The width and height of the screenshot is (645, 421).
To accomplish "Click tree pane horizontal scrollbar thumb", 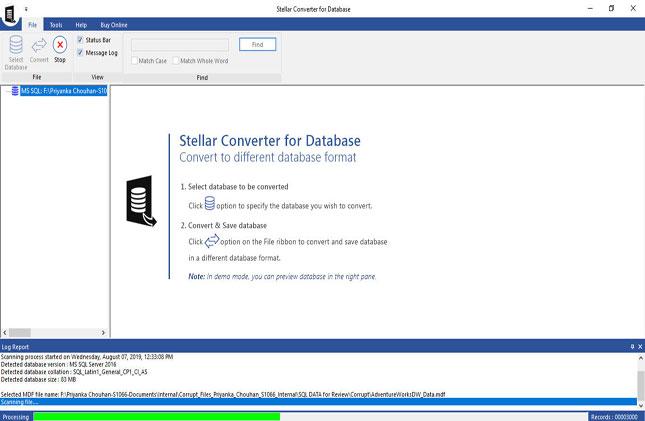I will click(20, 332).
